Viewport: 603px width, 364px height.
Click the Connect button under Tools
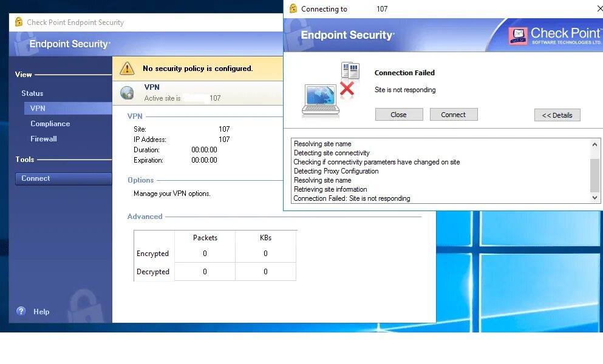point(63,178)
